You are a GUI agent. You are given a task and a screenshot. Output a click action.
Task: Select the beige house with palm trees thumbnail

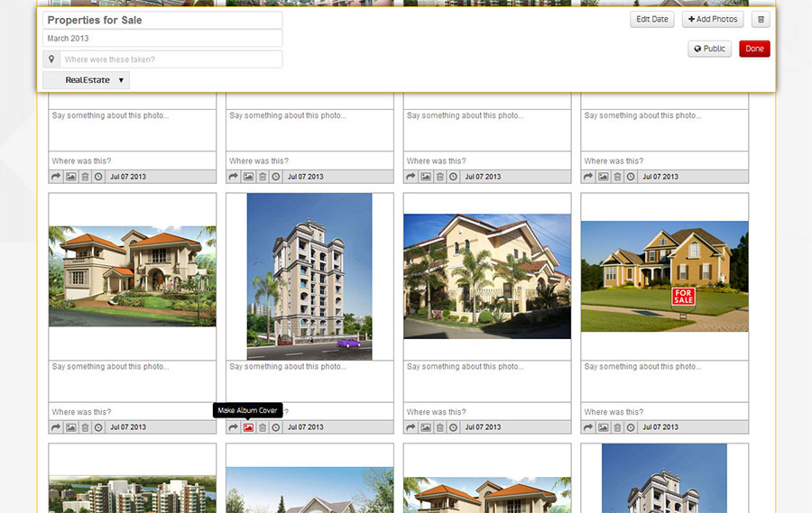pyautogui.click(x=487, y=277)
